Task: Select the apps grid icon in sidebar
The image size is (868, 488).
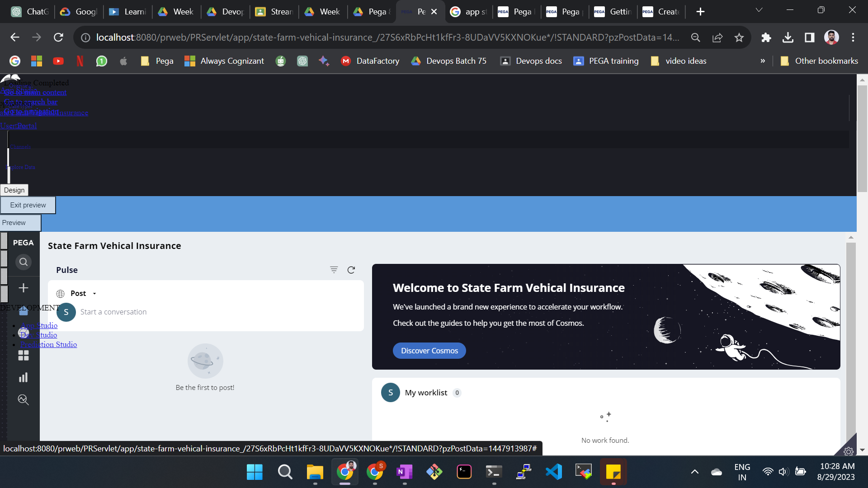Action: click(x=23, y=356)
